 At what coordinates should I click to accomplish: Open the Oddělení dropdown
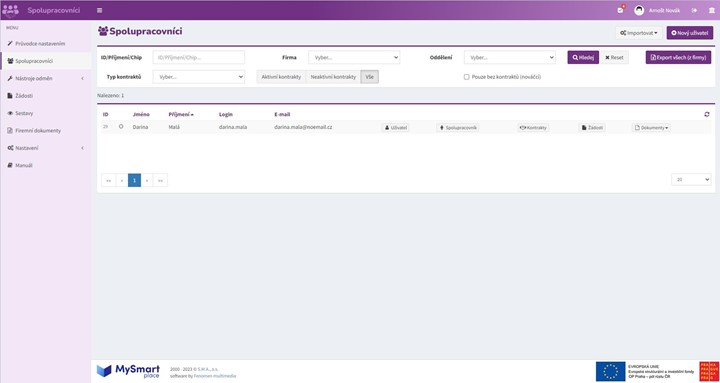tap(510, 57)
